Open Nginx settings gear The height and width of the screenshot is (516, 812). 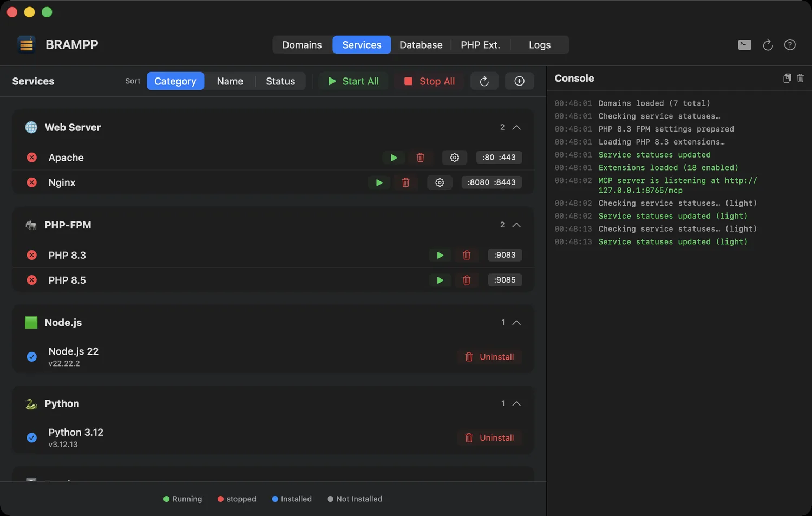point(440,182)
